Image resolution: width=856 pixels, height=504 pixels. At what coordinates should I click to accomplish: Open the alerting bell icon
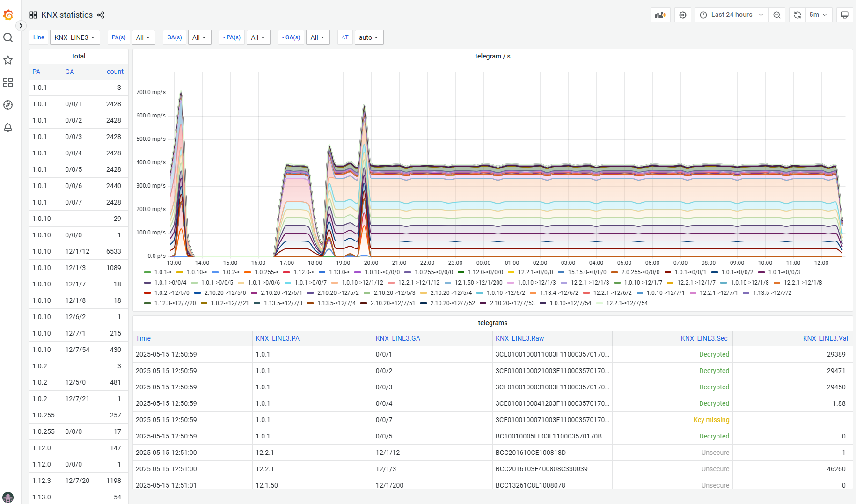8,127
